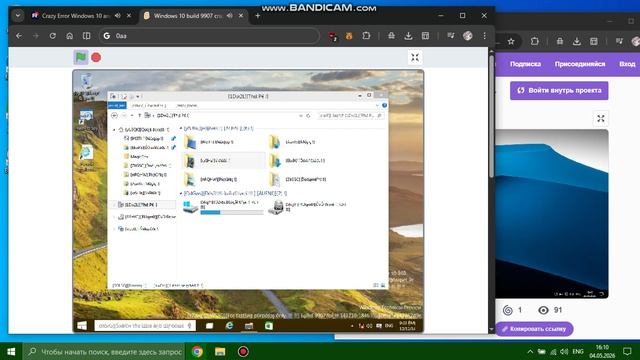Image resolution: width=640 pixels, height=360 pixels.
Task: Open the home page in the front Chrome window
Action: coord(69,36)
